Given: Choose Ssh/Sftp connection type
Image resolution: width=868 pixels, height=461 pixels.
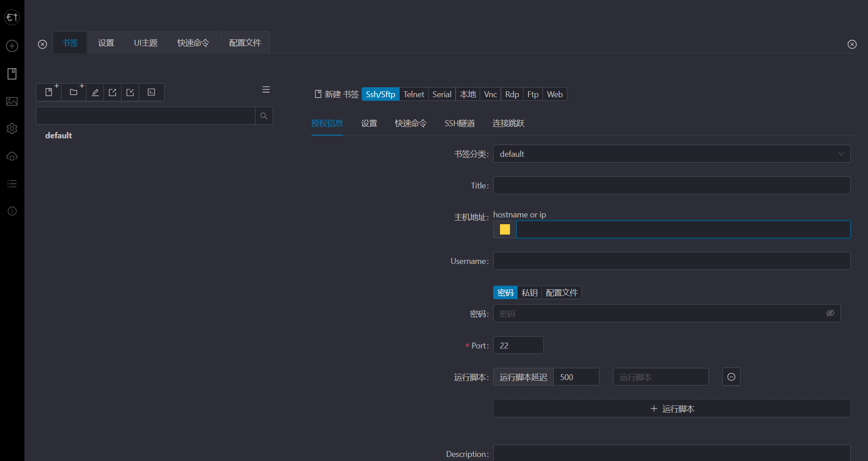Looking at the screenshot, I should point(380,94).
